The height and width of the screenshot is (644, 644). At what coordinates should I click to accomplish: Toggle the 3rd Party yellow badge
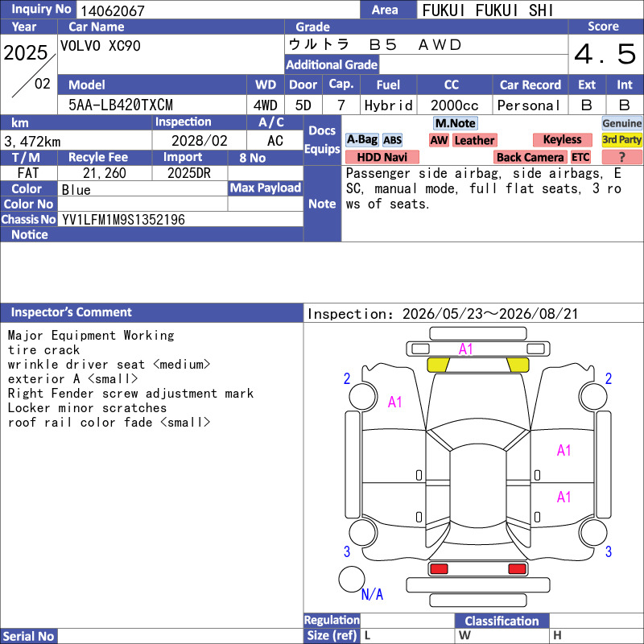click(x=621, y=140)
